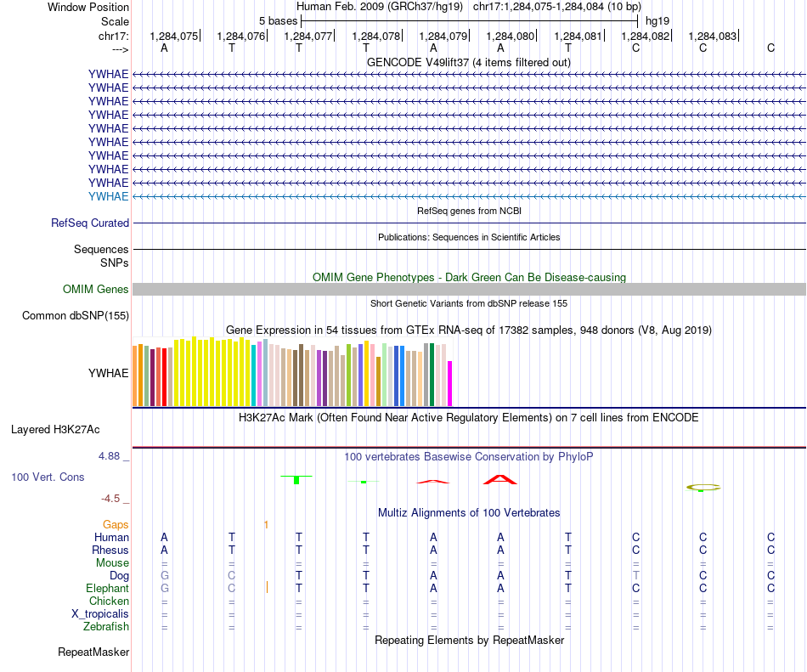Click the Sequences track label
This screenshot has width=807, height=672.
(x=101, y=249)
